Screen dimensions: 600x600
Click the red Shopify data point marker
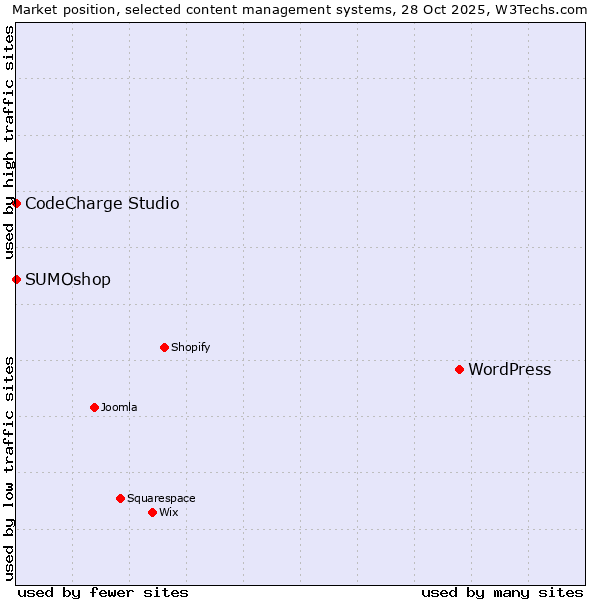click(x=164, y=347)
